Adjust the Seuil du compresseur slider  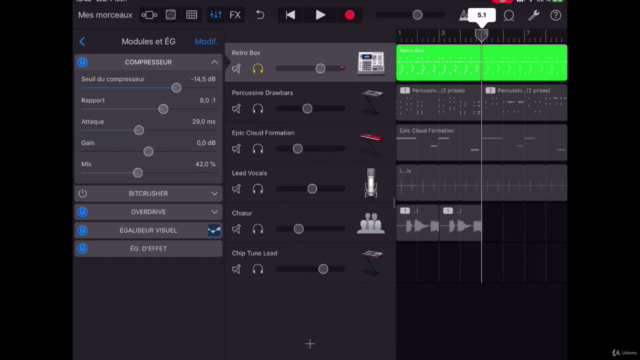pyautogui.click(x=176, y=88)
